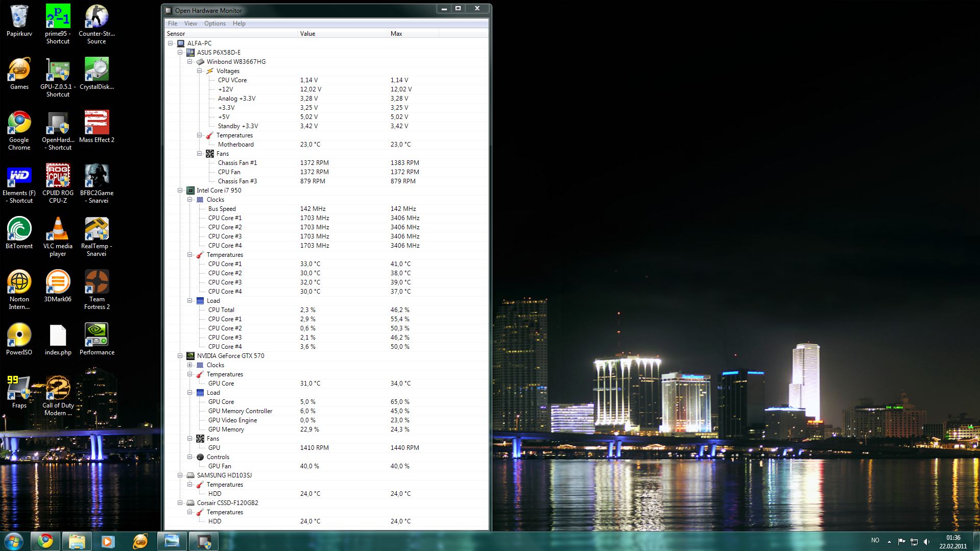Select the Standby +3.3V row
This screenshot has width=980, height=551.
point(326,126)
